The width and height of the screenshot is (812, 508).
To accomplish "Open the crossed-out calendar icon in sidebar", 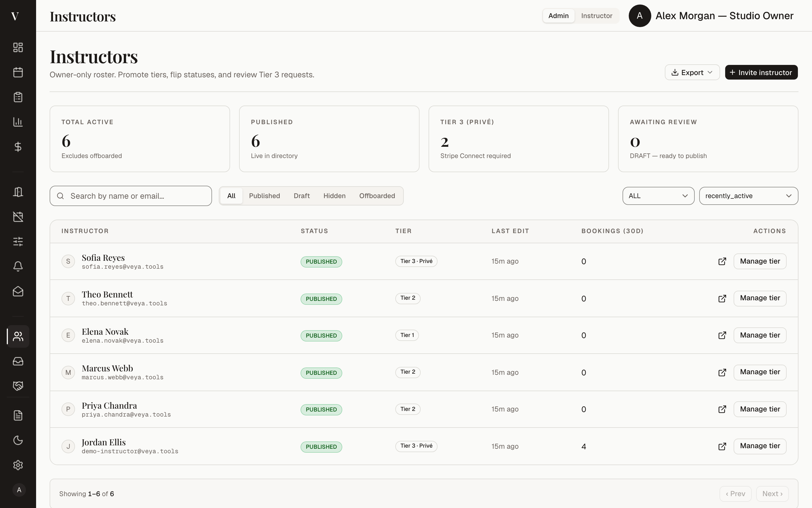I will point(18,217).
